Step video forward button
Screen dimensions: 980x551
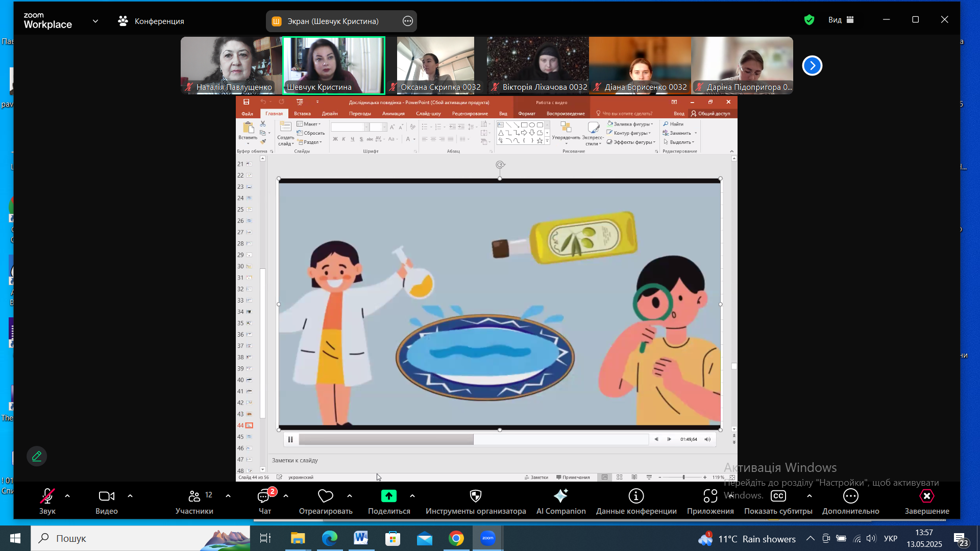669,439
